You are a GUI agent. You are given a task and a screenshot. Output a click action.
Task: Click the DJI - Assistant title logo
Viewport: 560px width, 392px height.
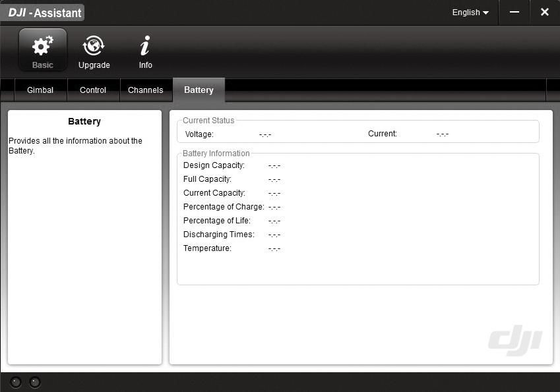tap(43, 13)
